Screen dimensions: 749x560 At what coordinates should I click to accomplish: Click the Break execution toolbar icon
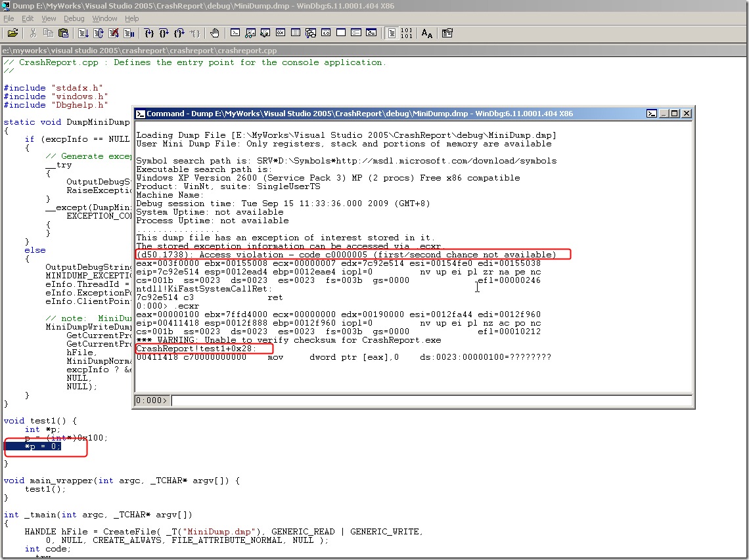click(129, 33)
